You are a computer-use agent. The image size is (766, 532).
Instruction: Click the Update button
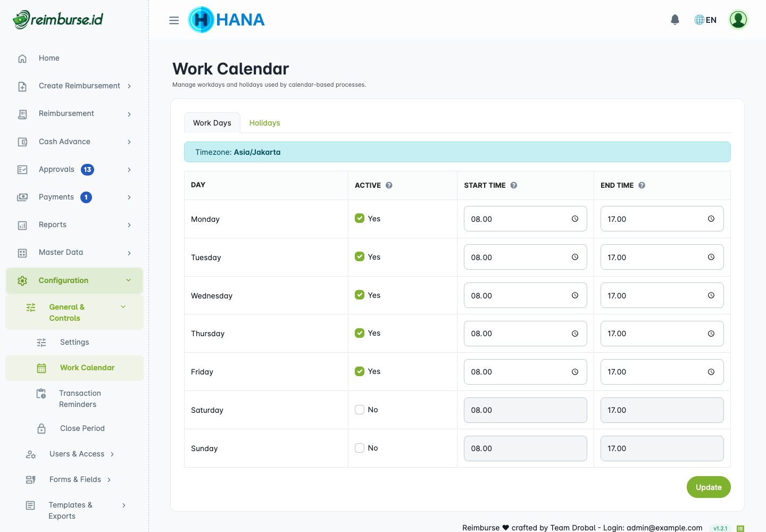point(709,487)
